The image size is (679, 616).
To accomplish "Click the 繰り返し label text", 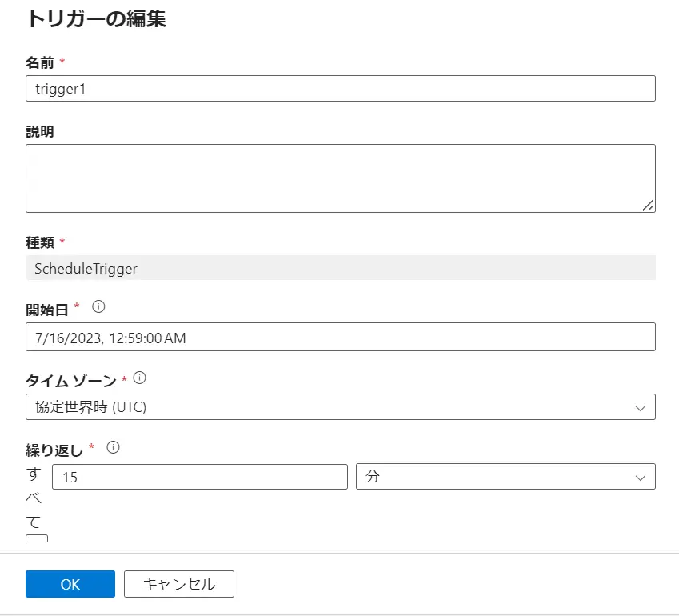I will [x=54, y=450].
